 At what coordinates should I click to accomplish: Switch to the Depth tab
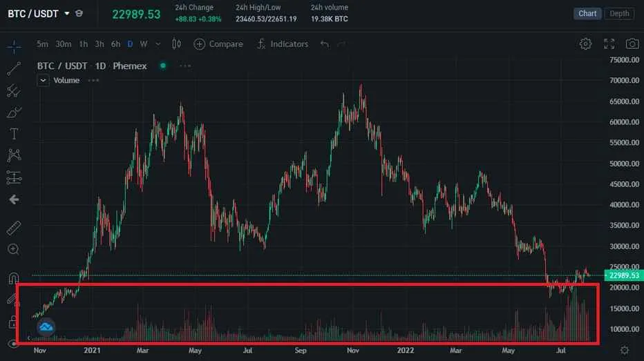619,14
